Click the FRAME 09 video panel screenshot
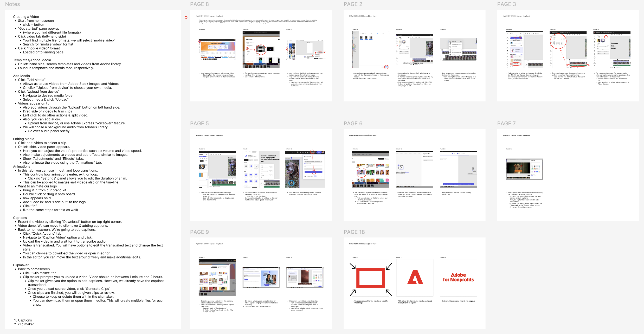This screenshot has width=644, height=334. pyautogui.click(x=612, y=50)
